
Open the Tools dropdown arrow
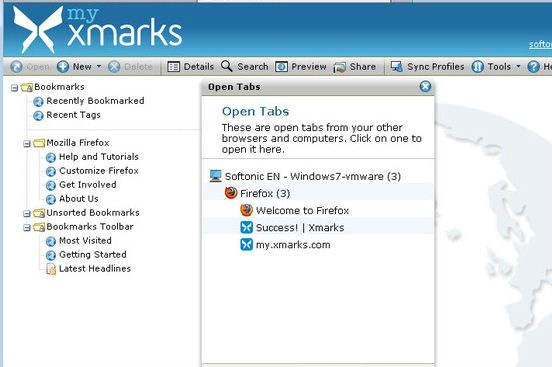518,66
